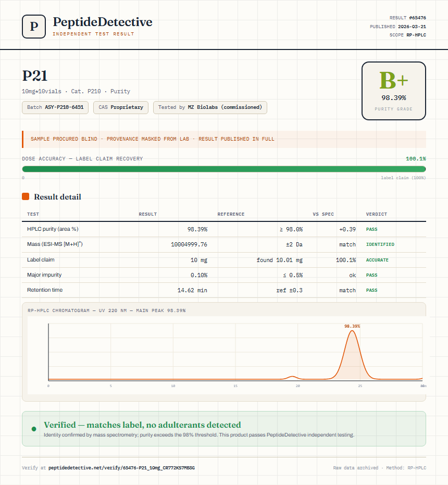Click the dose accuracy green progress bar
This screenshot has height=485, width=448.
(224, 169)
